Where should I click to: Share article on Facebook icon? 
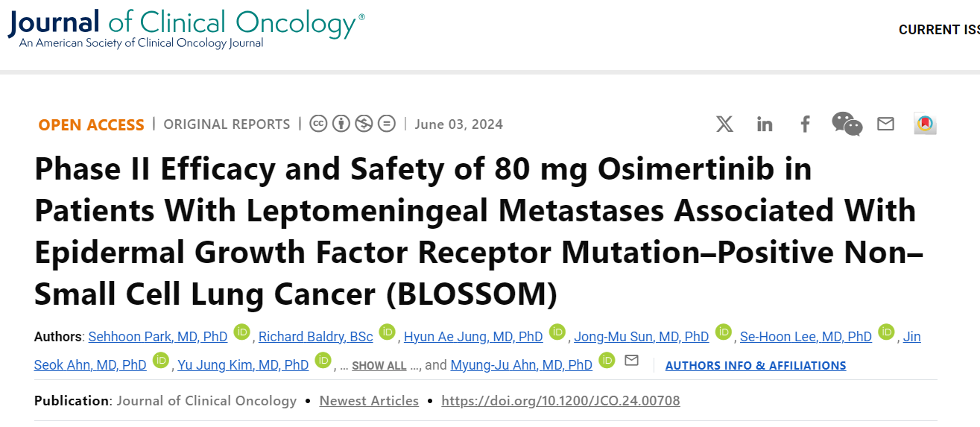click(805, 124)
